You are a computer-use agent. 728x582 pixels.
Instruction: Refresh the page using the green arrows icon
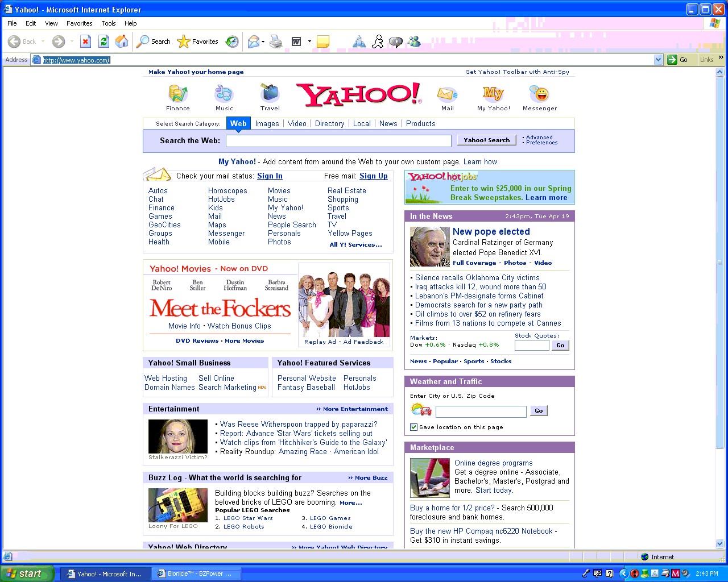pyautogui.click(x=104, y=41)
